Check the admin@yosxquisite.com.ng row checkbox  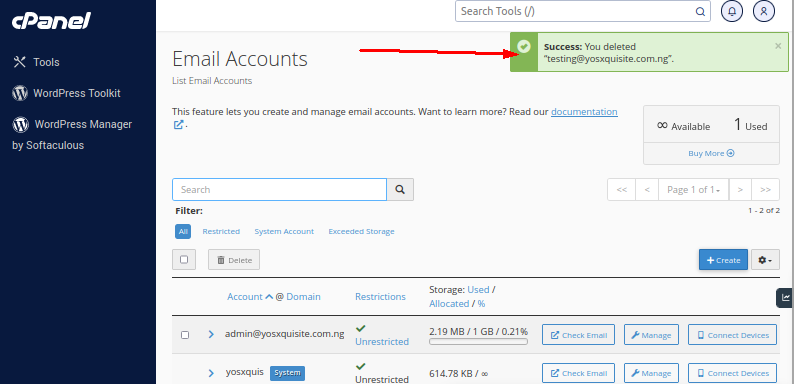tap(185, 335)
